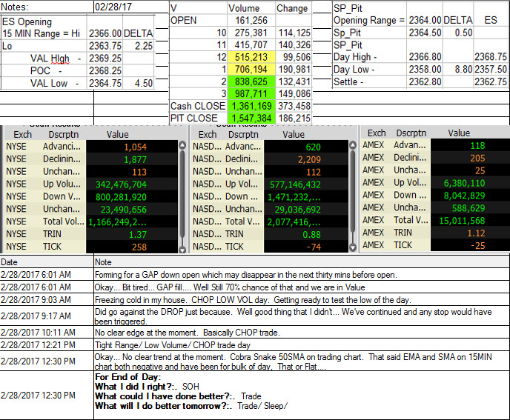Select the 15 MIN Range Hi value 2366.00
The height and width of the screenshot is (420, 510).
point(105,33)
